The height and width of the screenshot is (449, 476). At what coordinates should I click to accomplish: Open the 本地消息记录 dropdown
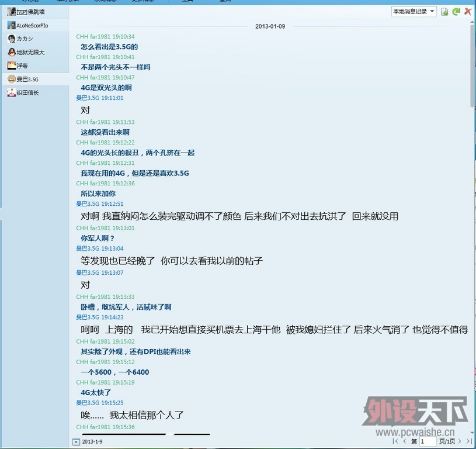point(414,12)
